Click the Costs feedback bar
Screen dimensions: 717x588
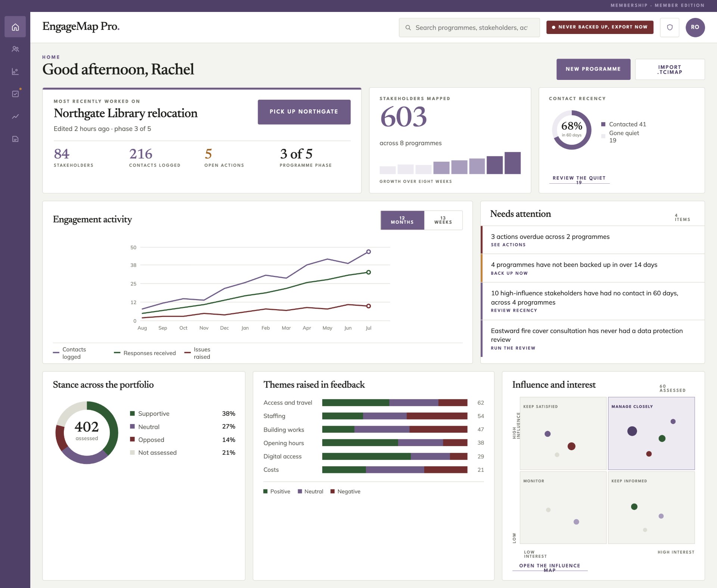395,470
